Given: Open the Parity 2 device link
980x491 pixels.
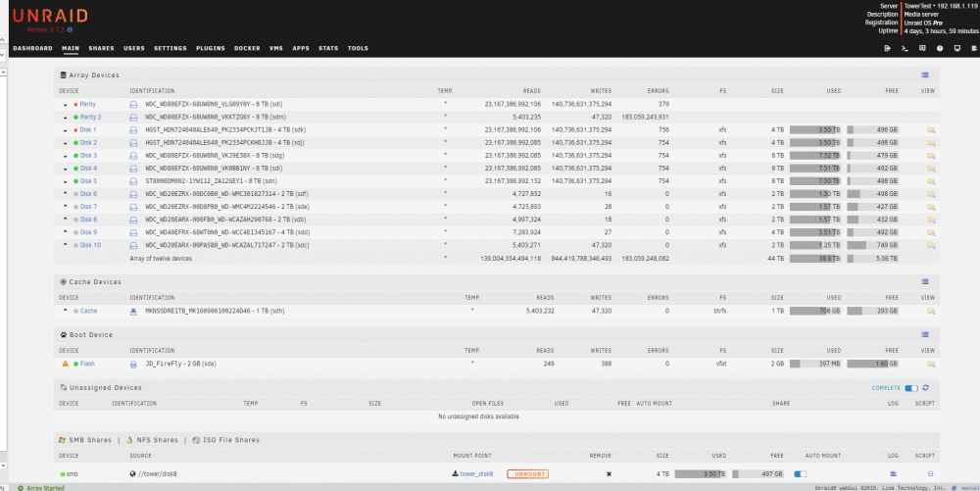Looking at the screenshot, I should pyautogui.click(x=90, y=117).
